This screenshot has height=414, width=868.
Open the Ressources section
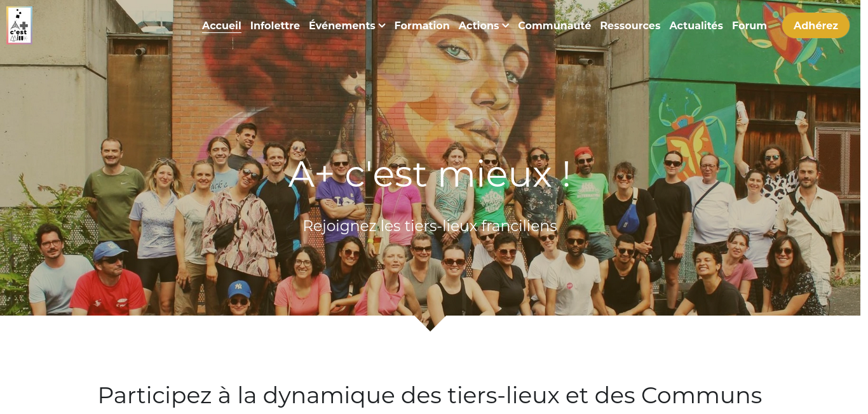pos(630,26)
